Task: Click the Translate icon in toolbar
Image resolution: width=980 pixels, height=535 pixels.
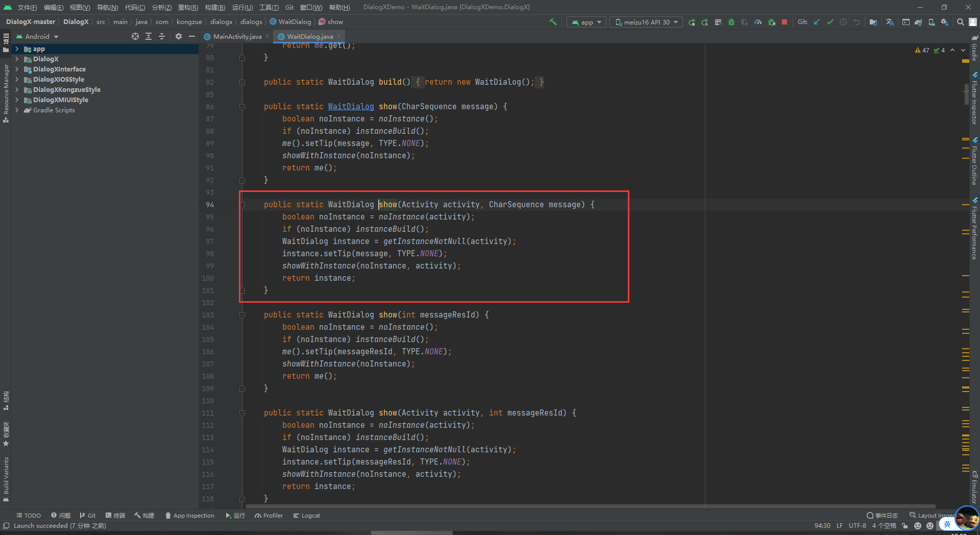Action: click(890, 22)
